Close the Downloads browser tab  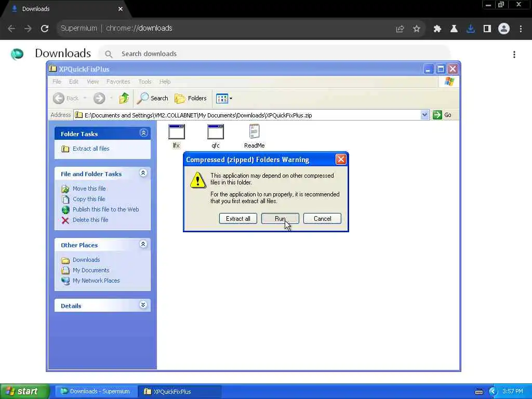(x=121, y=9)
